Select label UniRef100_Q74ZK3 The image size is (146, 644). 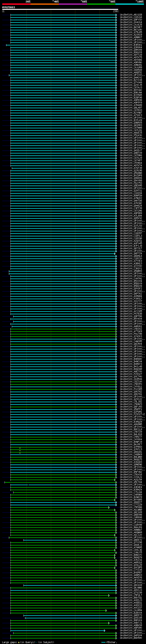[x=131, y=336]
